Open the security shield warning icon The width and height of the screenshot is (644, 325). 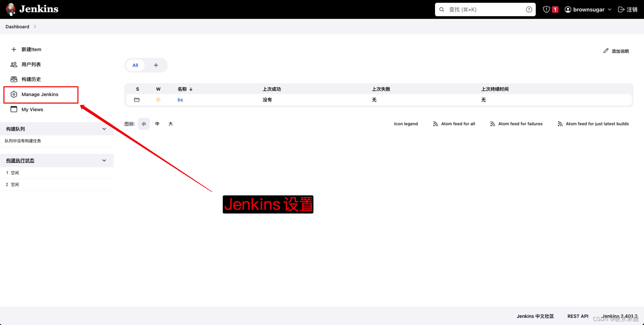point(547,9)
